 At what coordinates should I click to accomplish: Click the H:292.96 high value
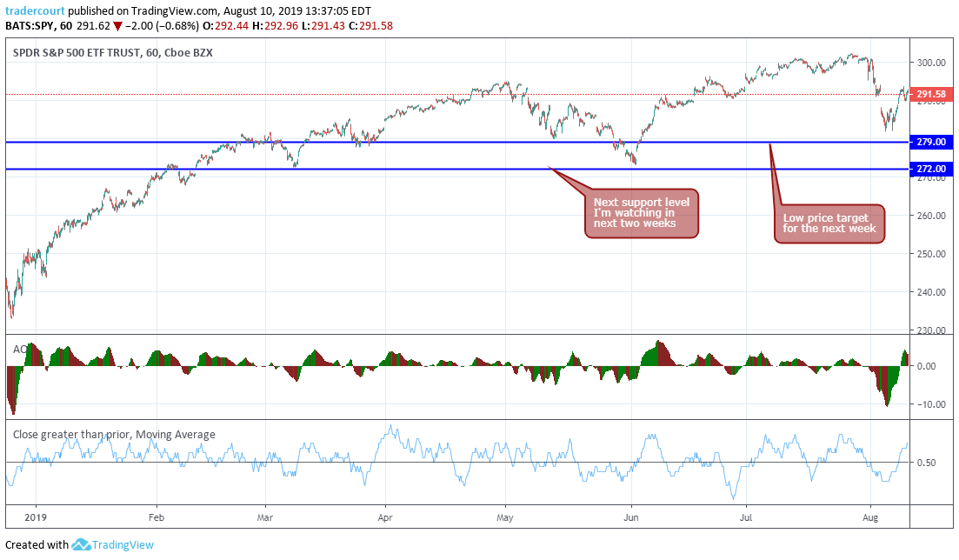(x=276, y=26)
